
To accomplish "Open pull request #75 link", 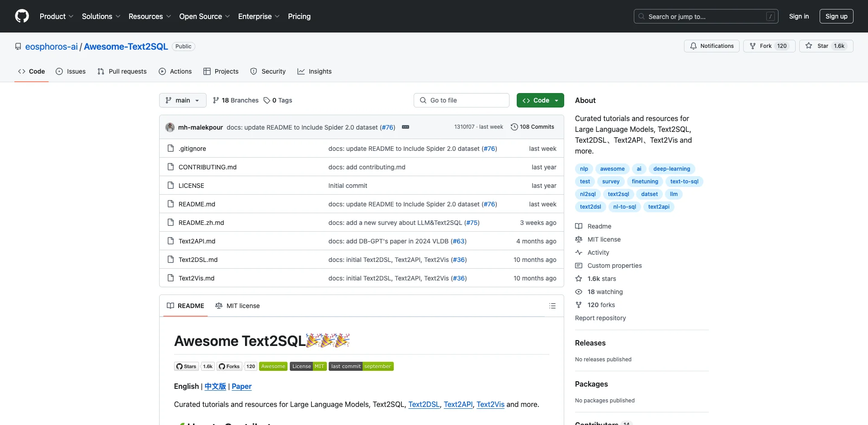I will (472, 223).
